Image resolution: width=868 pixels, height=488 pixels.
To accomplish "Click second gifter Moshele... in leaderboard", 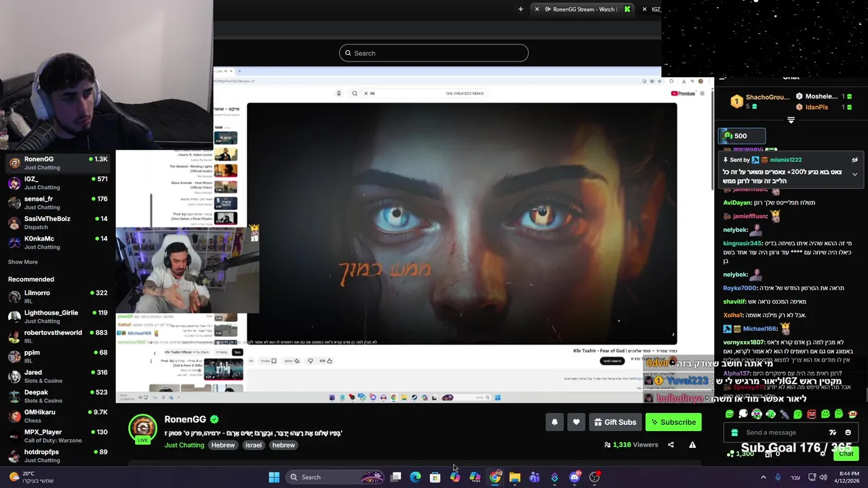I will pyautogui.click(x=823, y=97).
